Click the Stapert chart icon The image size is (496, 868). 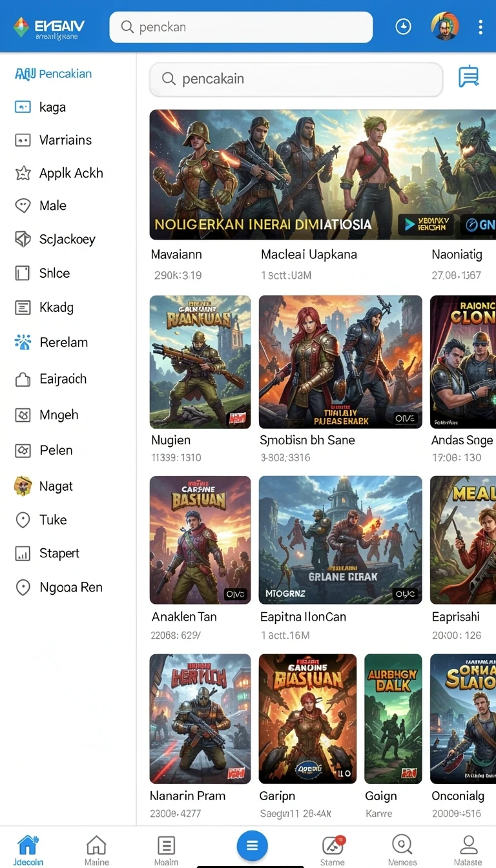[x=23, y=553]
